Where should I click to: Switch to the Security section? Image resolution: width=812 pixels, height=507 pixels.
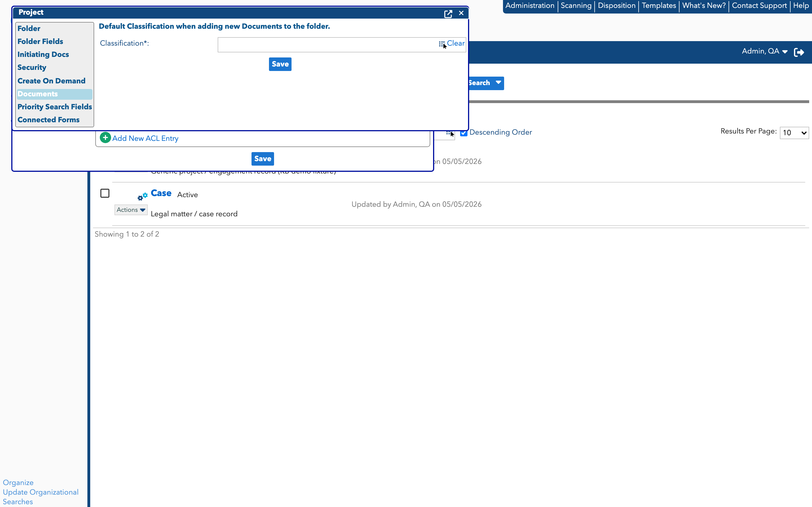[x=32, y=68]
